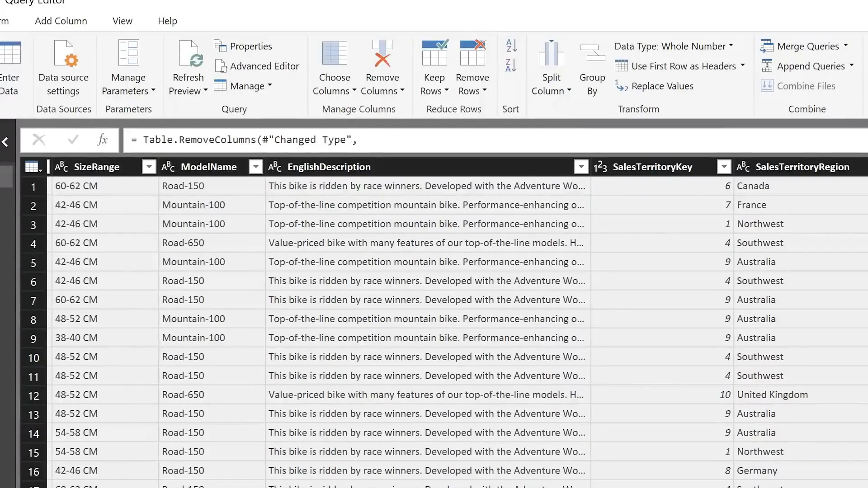Open the Help tab
Viewport: 868px width, 488px height.
tap(167, 21)
